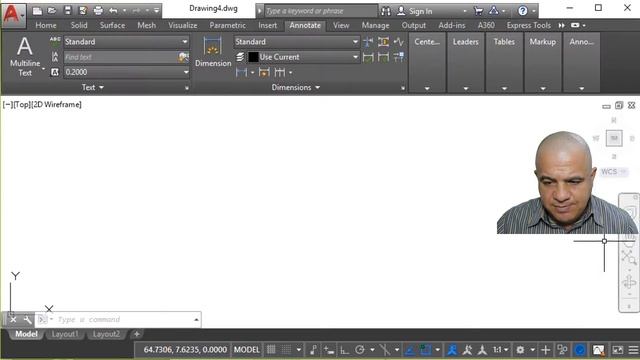The height and width of the screenshot is (360, 640).
Task: Toggle Isometric Drafting in status bar
Action: (x=384, y=350)
